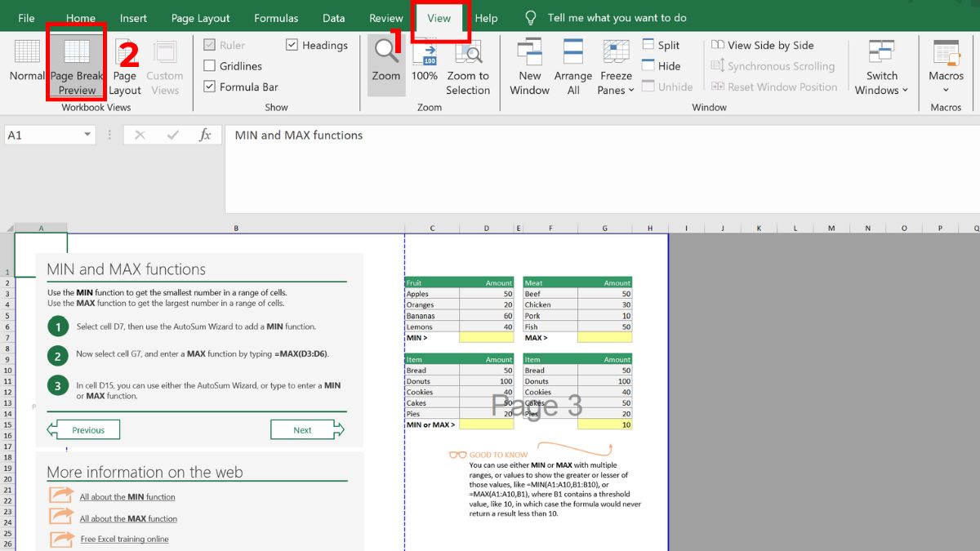This screenshot has width=980, height=551.
Task: Click Arrange All windows
Action: [x=573, y=67]
